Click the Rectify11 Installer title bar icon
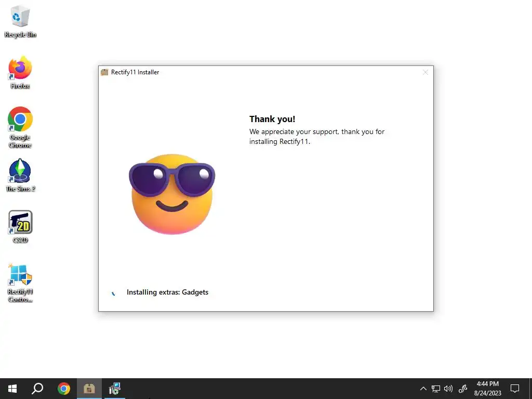This screenshot has width=532, height=399. 104,72
